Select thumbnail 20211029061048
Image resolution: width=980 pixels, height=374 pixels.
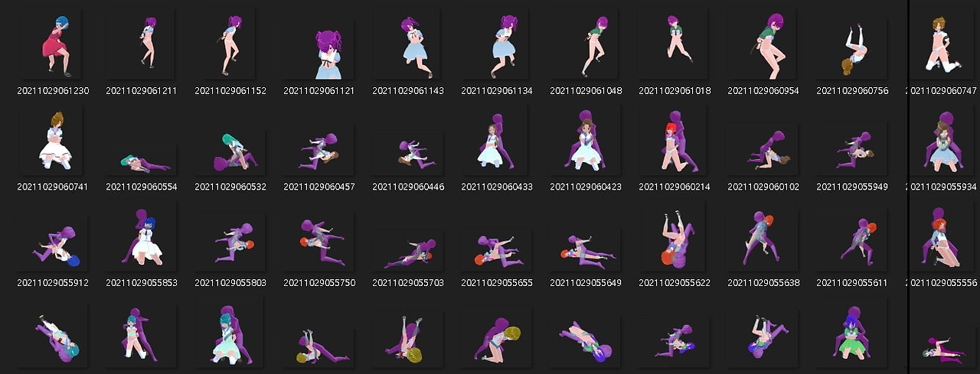point(586,44)
